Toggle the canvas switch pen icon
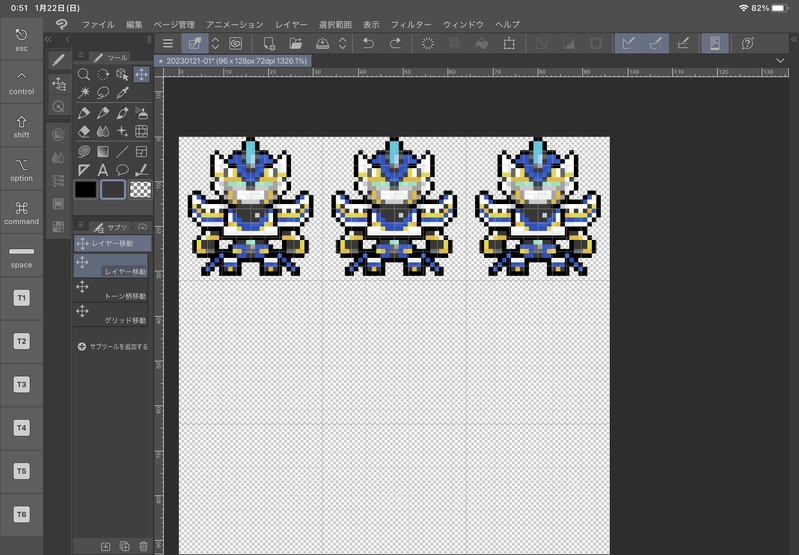The height and width of the screenshot is (555, 799). [x=195, y=44]
